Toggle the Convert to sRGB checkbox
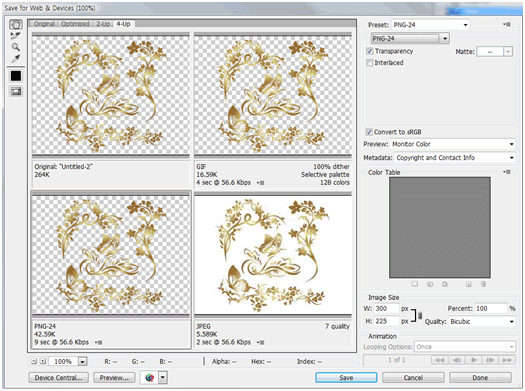The width and height of the screenshot is (525, 391). [369, 132]
